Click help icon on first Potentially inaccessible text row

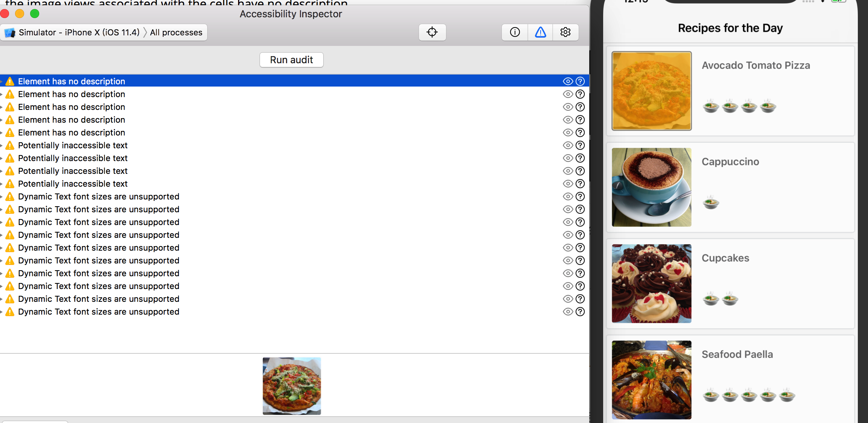tap(580, 145)
